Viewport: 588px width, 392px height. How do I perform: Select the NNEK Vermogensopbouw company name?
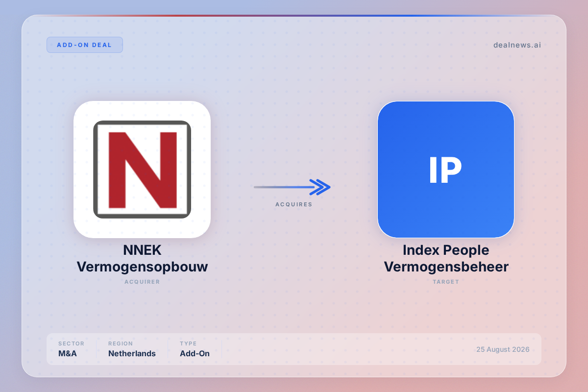[142, 258]
